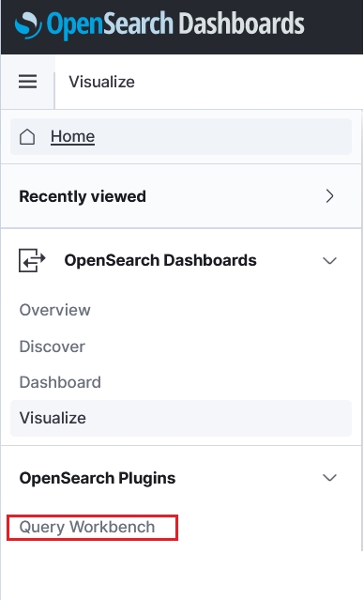364x600 pixels.
Task: Click the OpenSearch Dashboards header title text
Action: (175, 24)
